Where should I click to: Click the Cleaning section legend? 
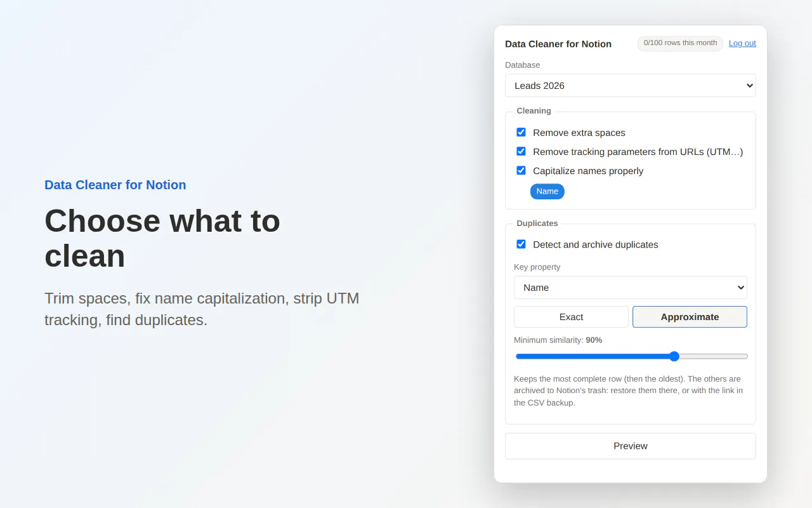pyautogui.click(x=534, y=110)
